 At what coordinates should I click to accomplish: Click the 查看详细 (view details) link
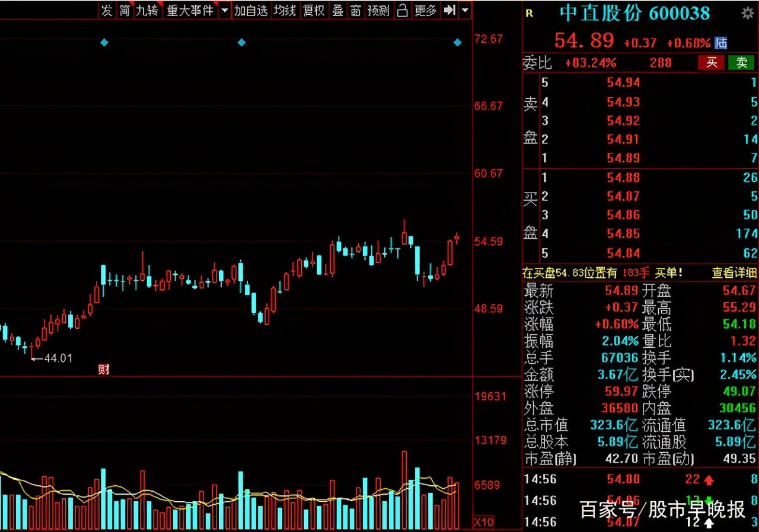[x=734, y=273]
